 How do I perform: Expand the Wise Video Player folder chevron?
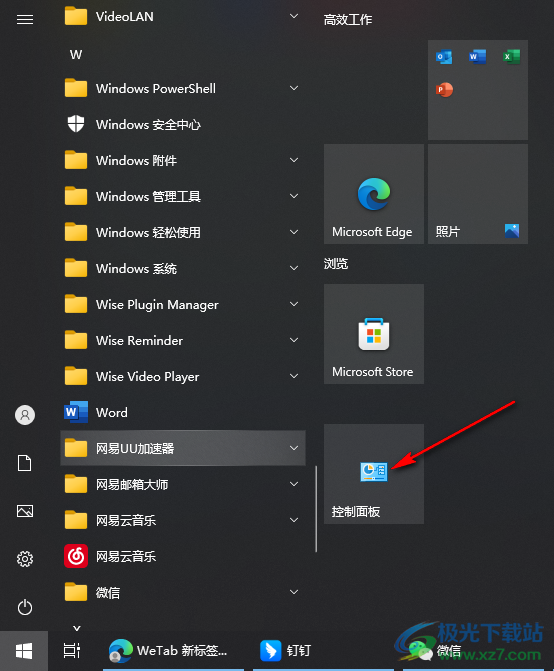point(294,376)
